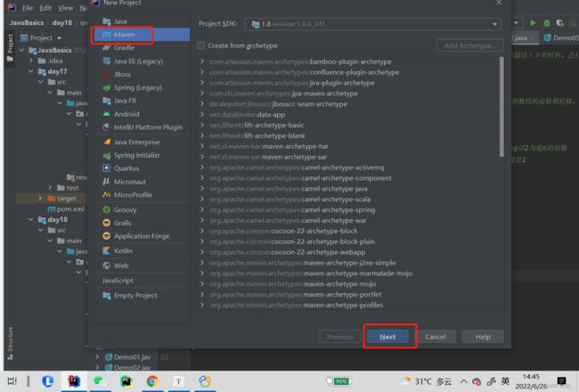579x392 pixels.
Task: Click green Run icon in IDE toolbar
Action: (533, 23)
